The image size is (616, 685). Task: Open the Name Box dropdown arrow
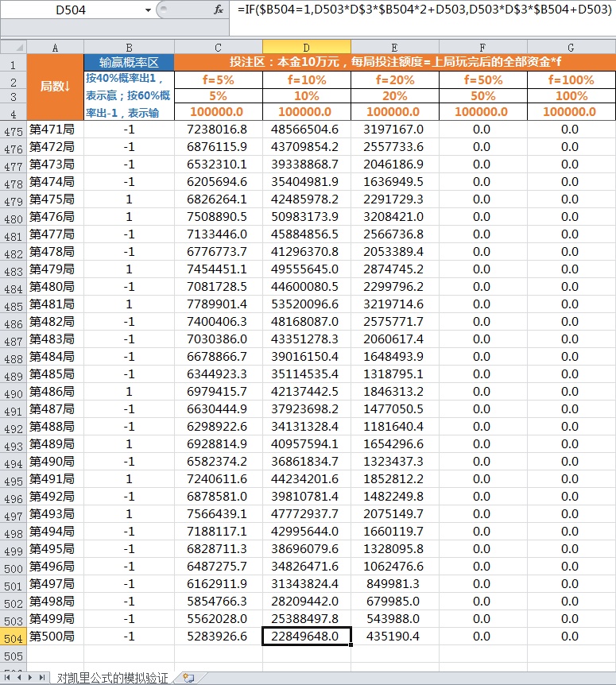point(147,10)
